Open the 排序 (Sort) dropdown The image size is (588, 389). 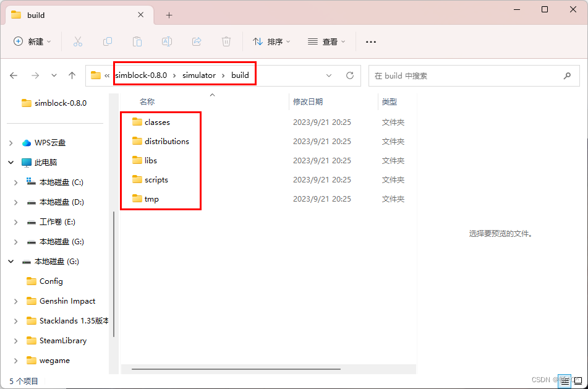pyautogui.click(x=270, y=41)
